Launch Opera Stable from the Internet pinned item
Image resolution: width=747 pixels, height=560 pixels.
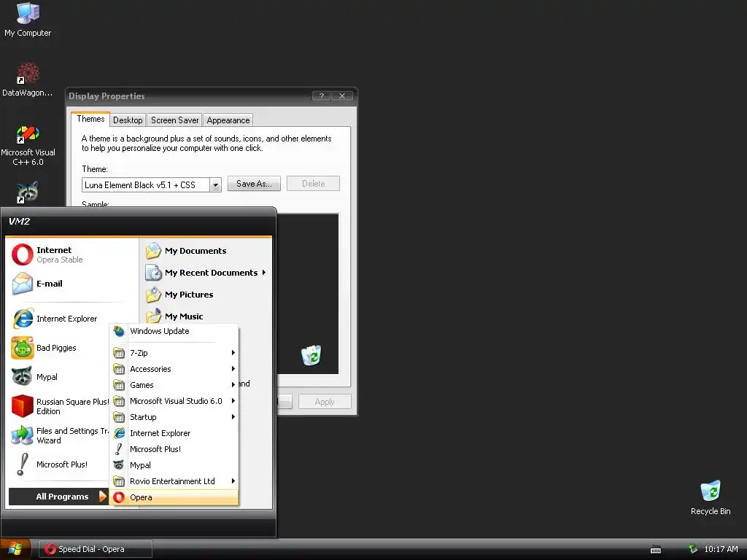point(71,254)
